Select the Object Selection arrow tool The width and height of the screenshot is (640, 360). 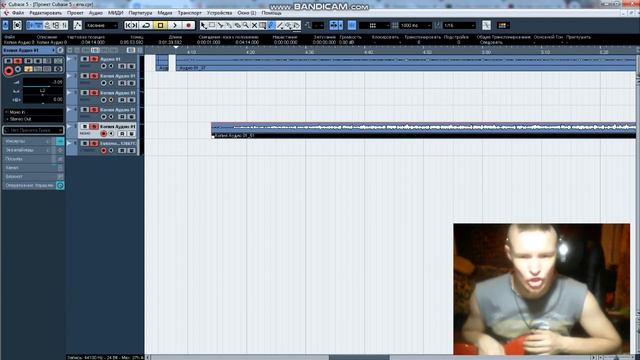point(204,25)
